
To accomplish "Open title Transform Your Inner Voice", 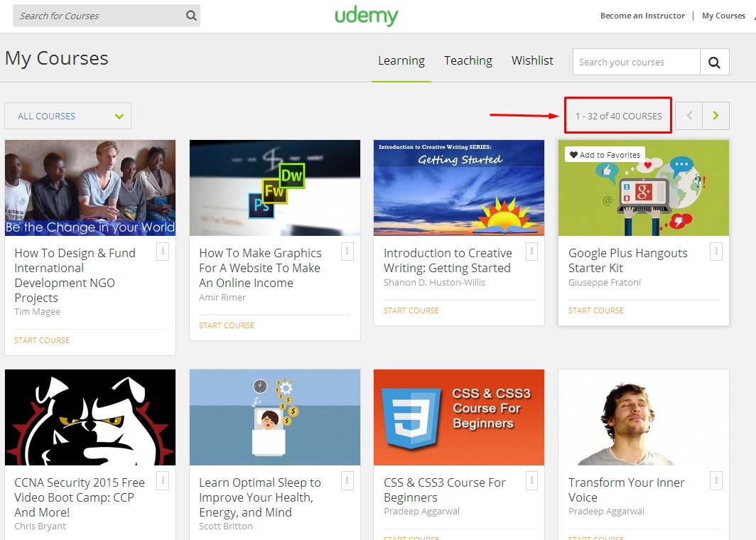I will click(626, 490).
